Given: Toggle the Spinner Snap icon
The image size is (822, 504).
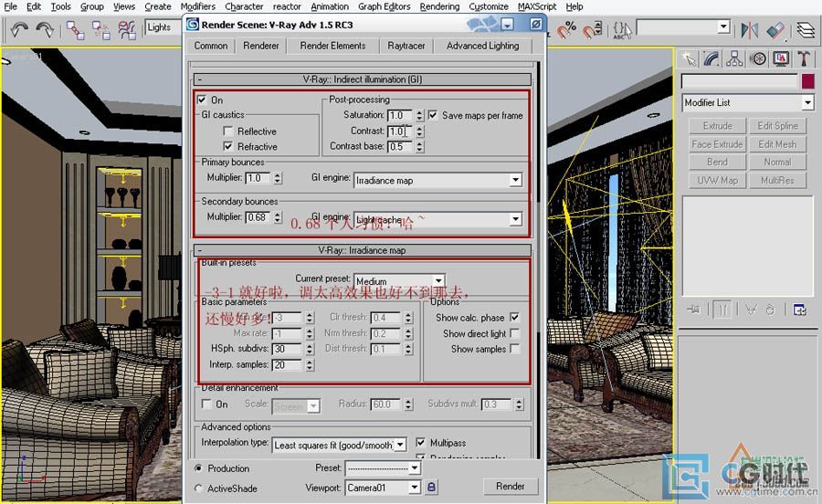Looking at the screenshot, I should tap(593, 30).
